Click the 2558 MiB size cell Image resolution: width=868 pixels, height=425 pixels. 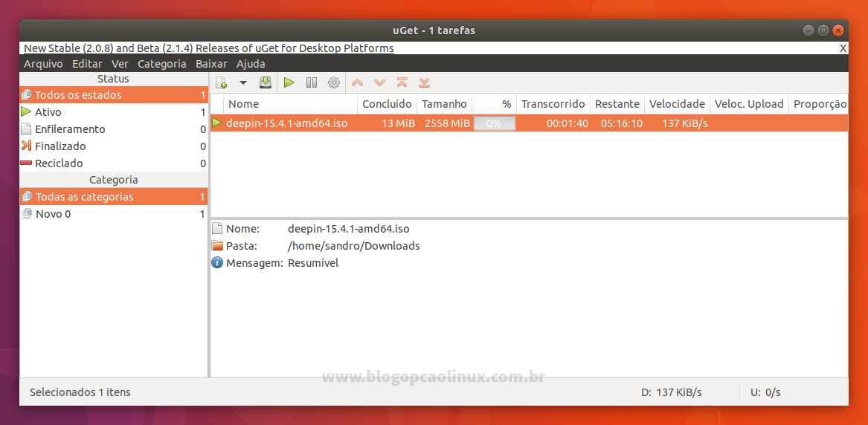click(447, 123)
